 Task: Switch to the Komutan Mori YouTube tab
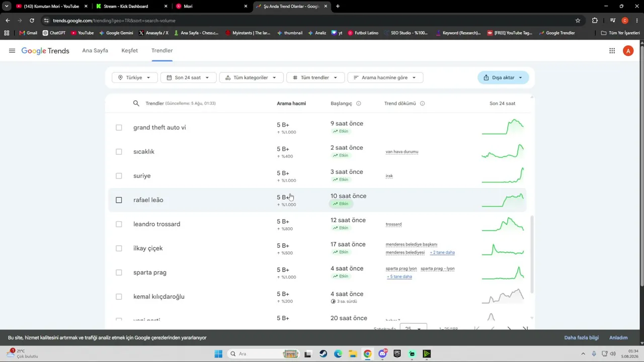click(51, 7)
